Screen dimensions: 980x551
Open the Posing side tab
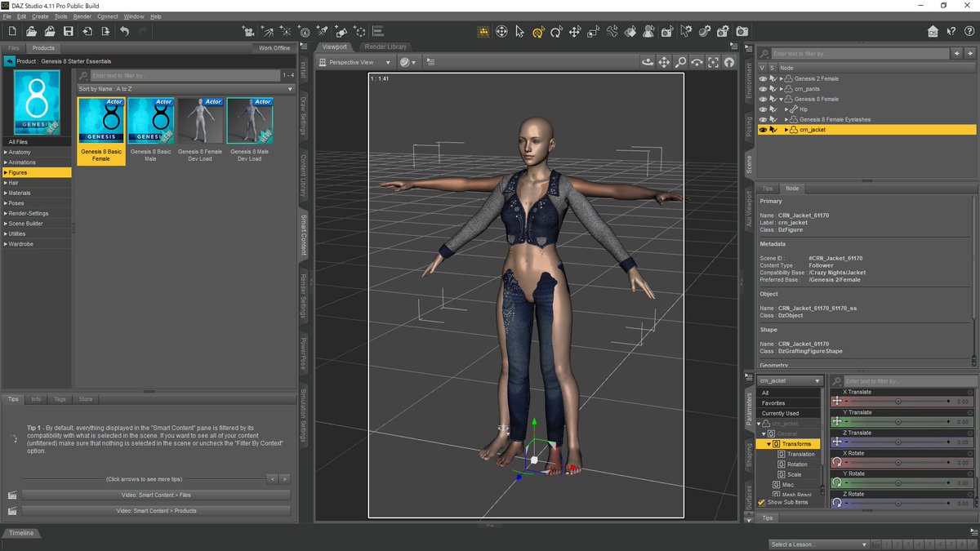coord(749,127)
